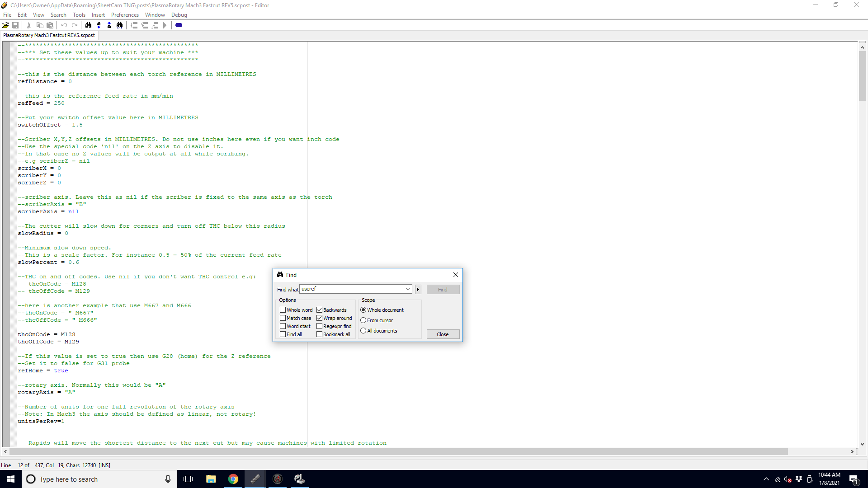Open the notification center icon

click(x=854, y=479)
